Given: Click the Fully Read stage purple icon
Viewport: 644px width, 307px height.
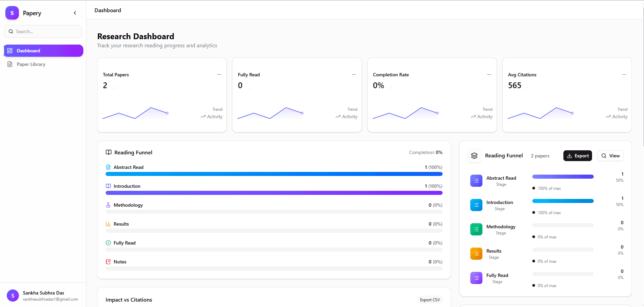Looking at the screenshot, I should point(476,278).
